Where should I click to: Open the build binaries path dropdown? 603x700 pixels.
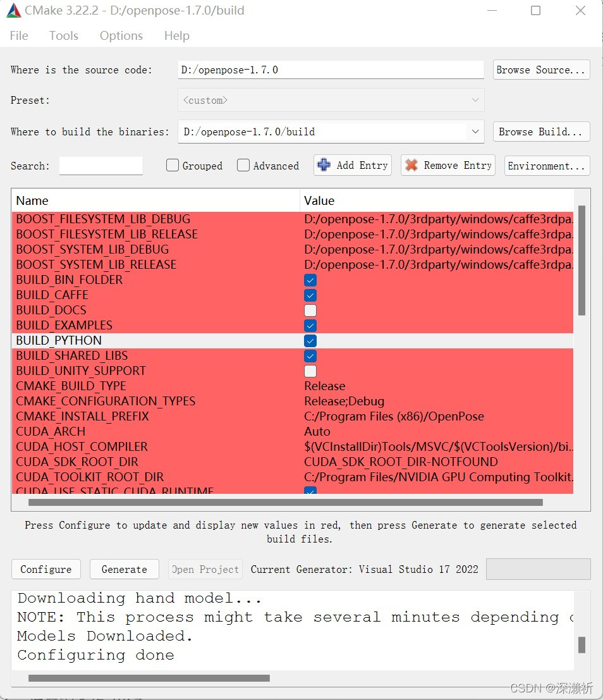point(475,132)
